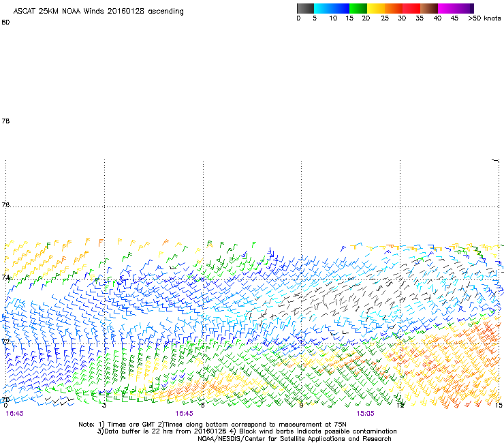The width and height of the screenshot is (504, 443).
Task: Click the 78 latitude axis label
Action: pyautogui.click(x=5, y=121)
